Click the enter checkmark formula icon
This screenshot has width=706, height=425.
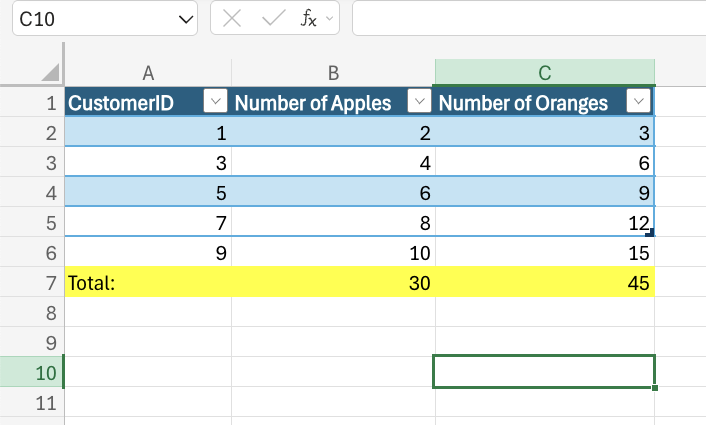[273, 19]
